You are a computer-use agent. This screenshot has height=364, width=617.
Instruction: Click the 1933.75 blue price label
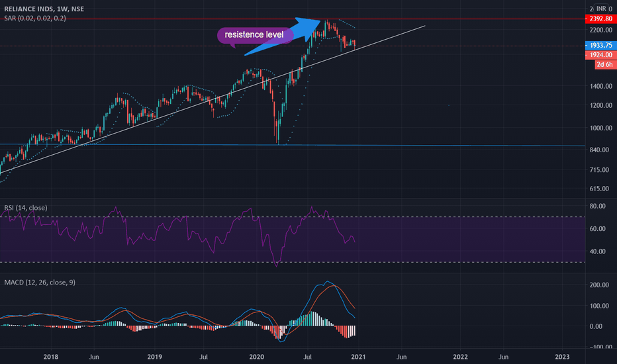601,45
